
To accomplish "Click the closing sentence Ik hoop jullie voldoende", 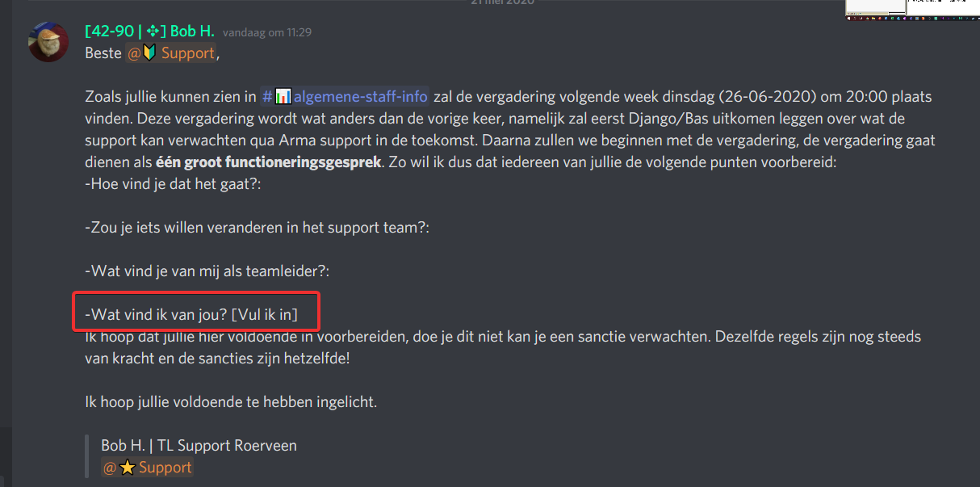I will click(x=231, y=401).
